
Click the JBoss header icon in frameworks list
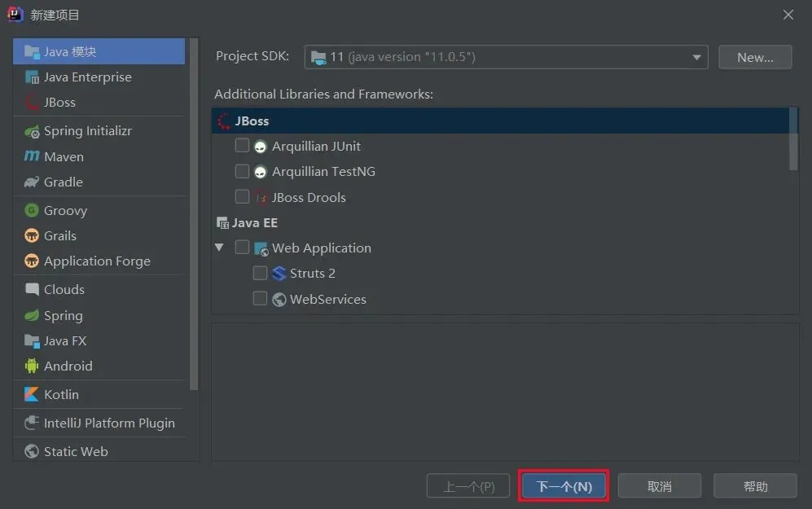click(224, 121)
